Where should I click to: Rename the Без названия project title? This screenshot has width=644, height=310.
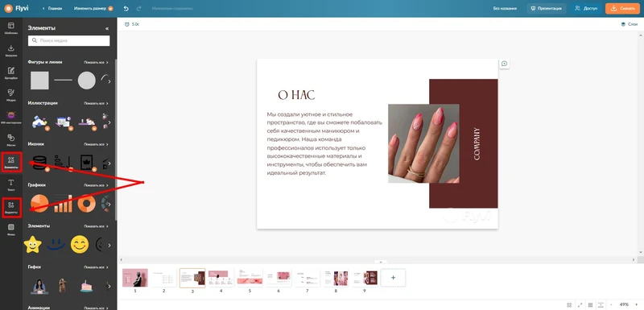point(505,8)
